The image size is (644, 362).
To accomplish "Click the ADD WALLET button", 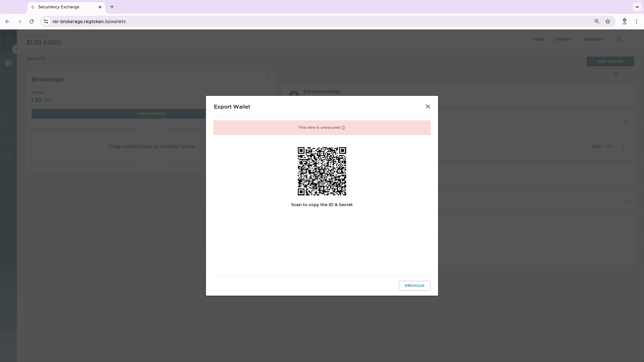I will 610,61.
